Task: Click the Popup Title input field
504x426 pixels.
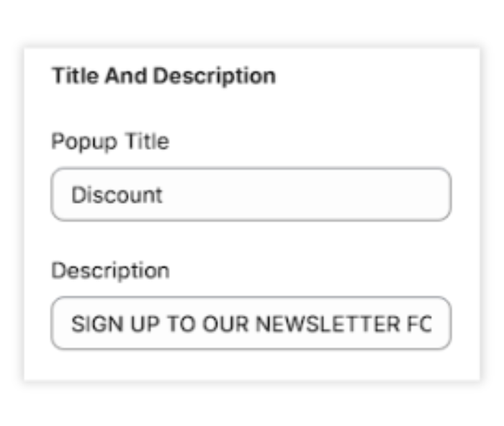Action: pyautogui.click(x=251, y=194)
